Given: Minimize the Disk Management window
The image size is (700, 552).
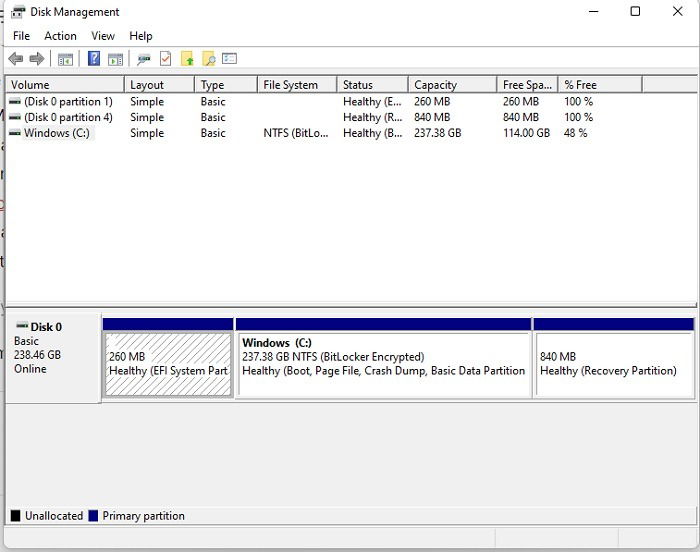Looking at the screenshot, I should point(593,11).
